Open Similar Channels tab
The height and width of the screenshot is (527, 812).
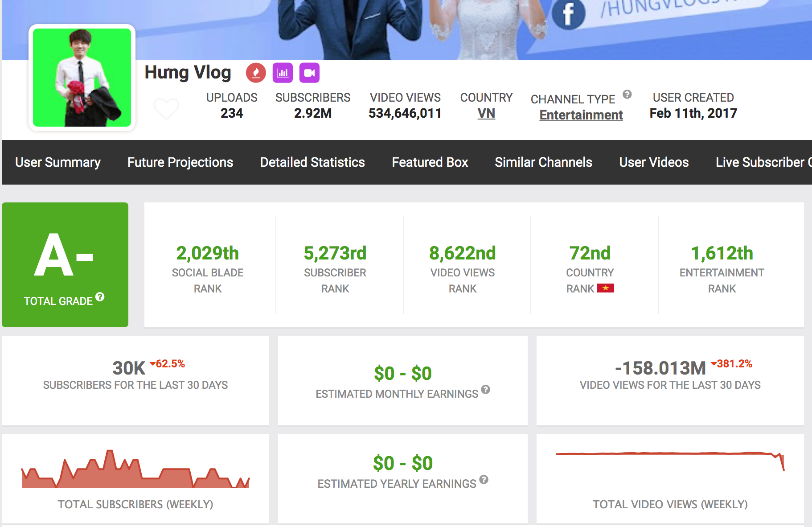543,162
